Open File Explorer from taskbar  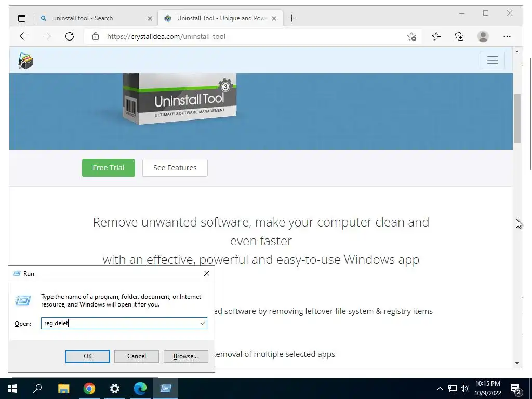coord(63,389)
